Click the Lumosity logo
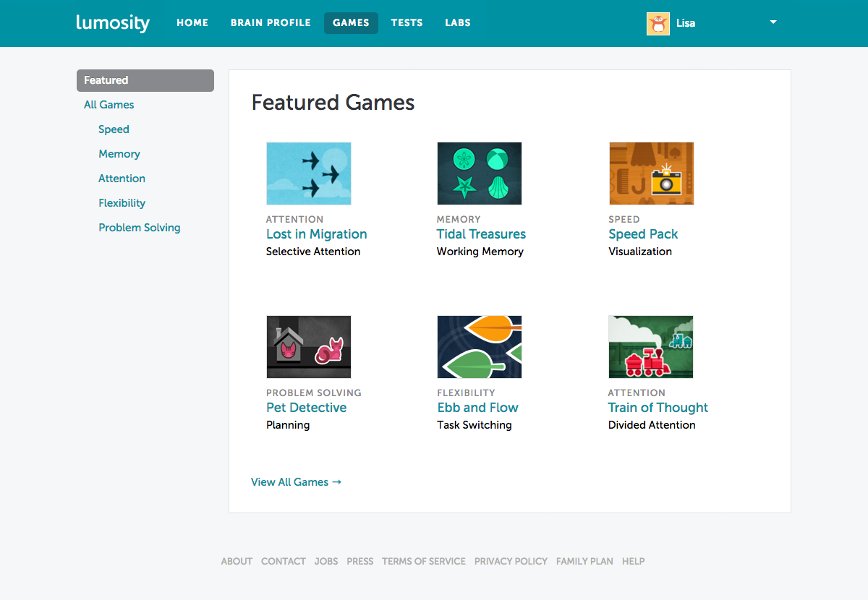The width and height of the screenshot is (868, 600). tap(113, 23)
